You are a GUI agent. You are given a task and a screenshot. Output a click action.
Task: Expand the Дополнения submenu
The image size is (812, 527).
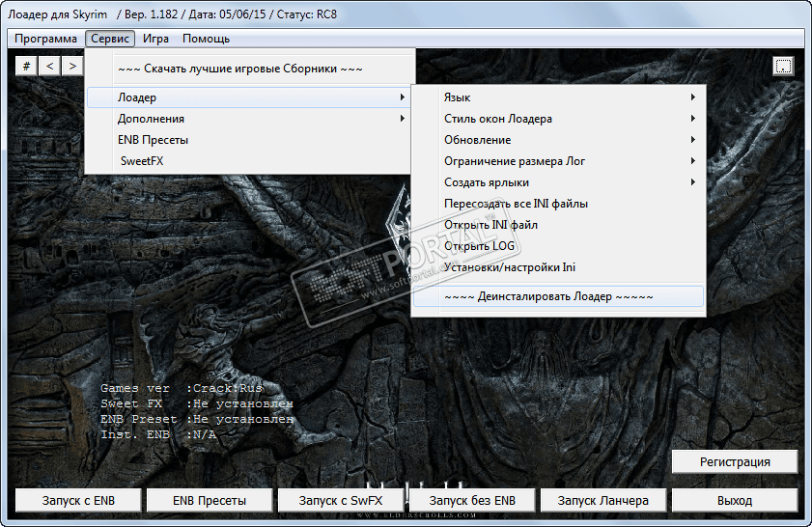click(x=250, y=119)
